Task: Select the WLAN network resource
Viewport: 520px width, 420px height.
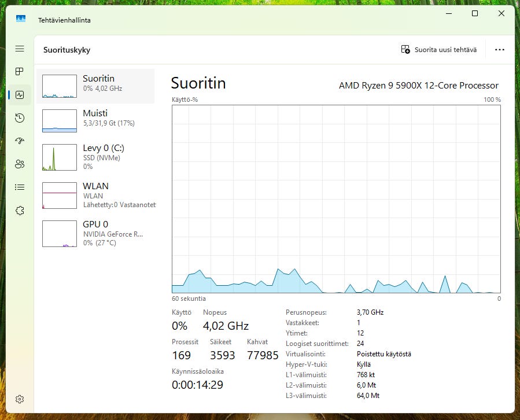Action: click(96, 195)
